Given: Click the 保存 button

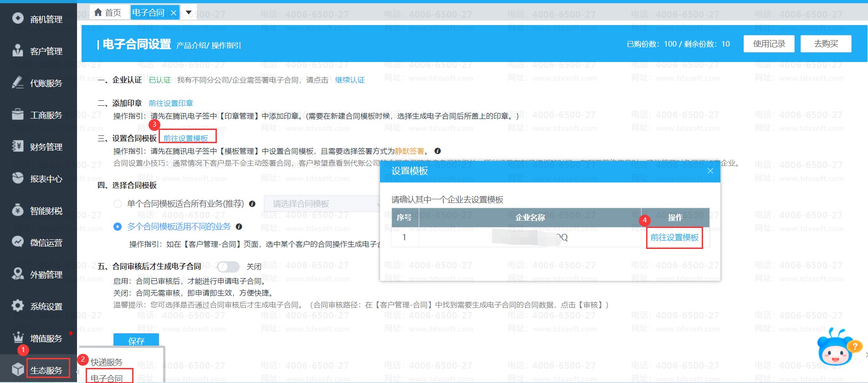Looking at the screenshot, I should click(136, 341).
